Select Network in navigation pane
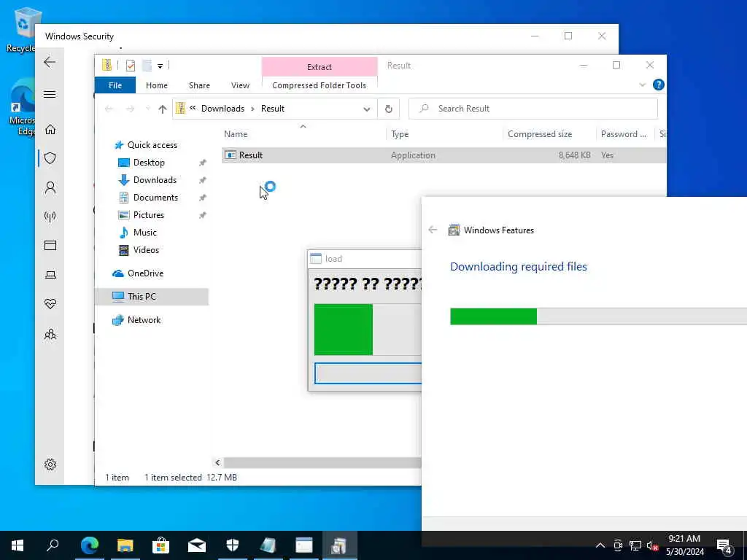The height and width of the screenshot is (560, 747). (x=144, y=320)
